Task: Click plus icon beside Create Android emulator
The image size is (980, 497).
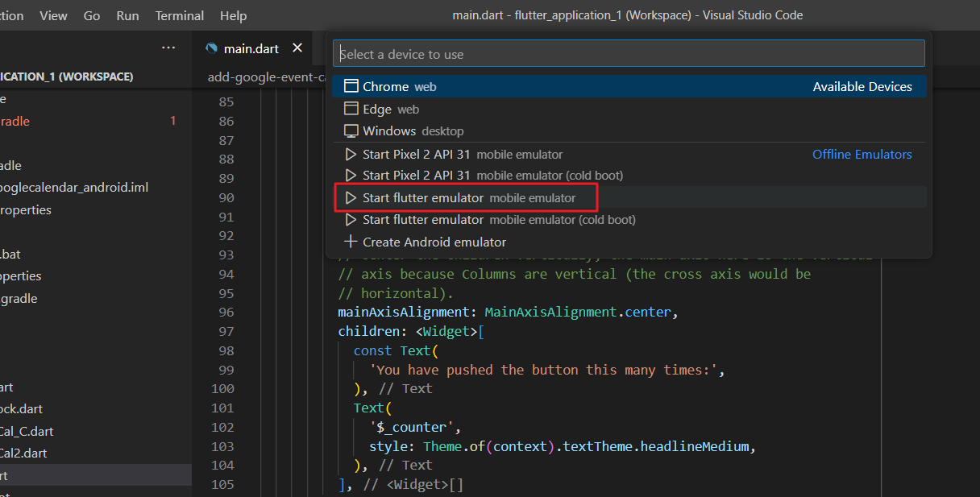Action: [351, 242]
